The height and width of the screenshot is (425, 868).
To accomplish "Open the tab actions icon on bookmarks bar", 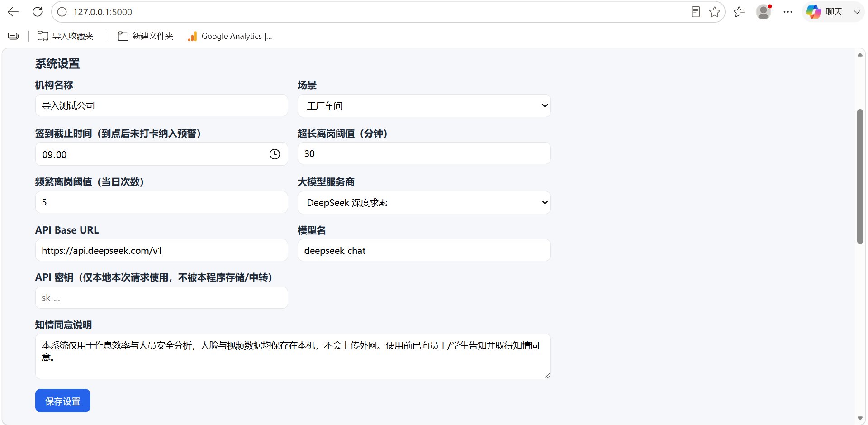I will click(14, 36).
